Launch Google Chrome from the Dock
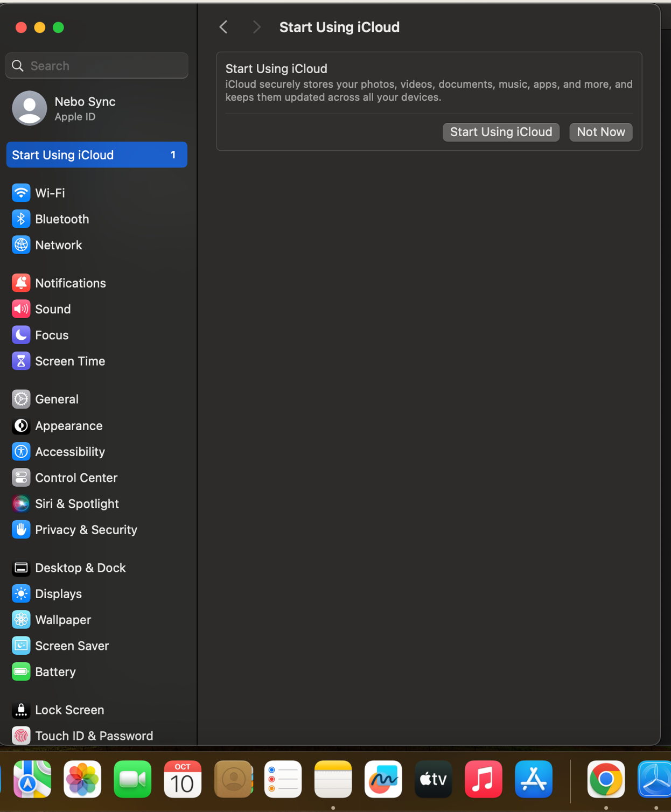The height and width of the screenshot is (812, 671). click(x=606, y=779)
